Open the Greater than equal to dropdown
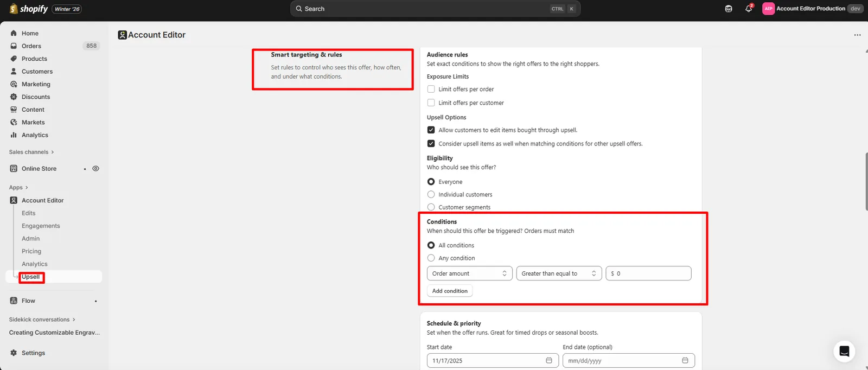868x370 pixels. pos(559,273)
